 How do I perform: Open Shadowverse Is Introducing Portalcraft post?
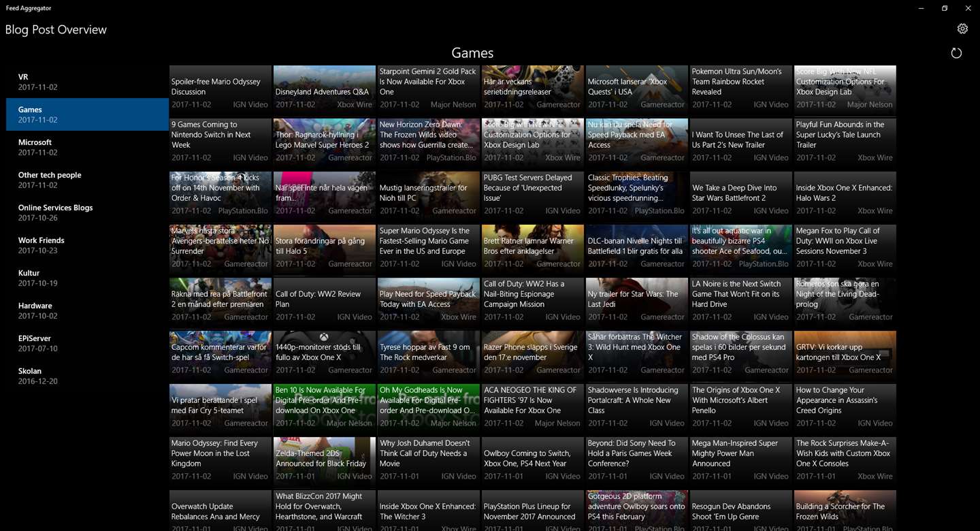637,409
